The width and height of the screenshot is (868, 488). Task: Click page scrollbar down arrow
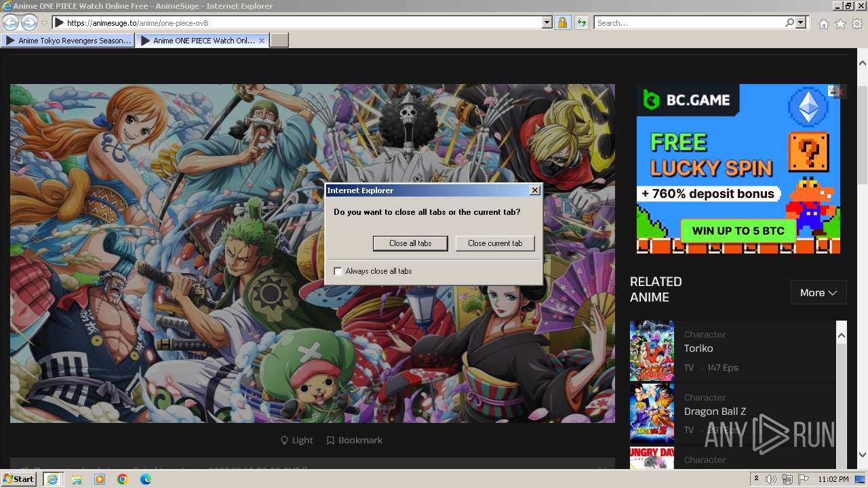[x=862, y=455]
